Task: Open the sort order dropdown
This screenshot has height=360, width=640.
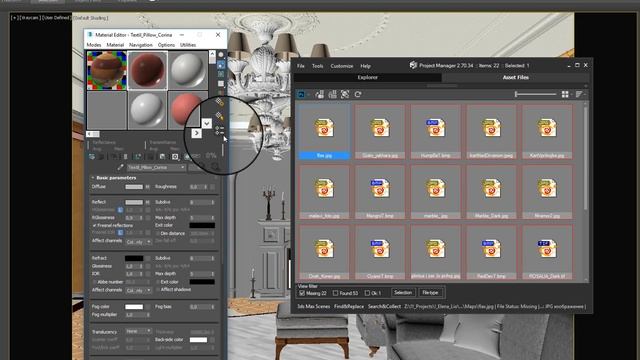Action: pyautogui.click(x=580, y=94)
